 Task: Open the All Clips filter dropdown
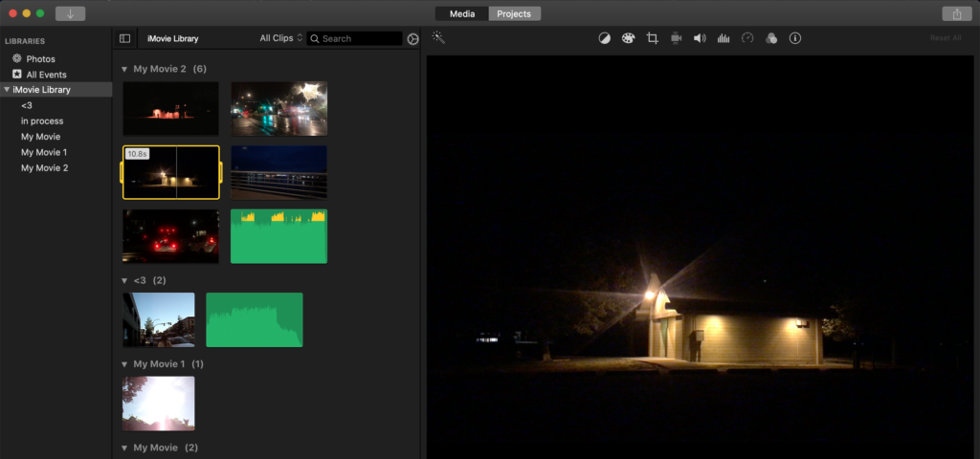coord(280,38)
